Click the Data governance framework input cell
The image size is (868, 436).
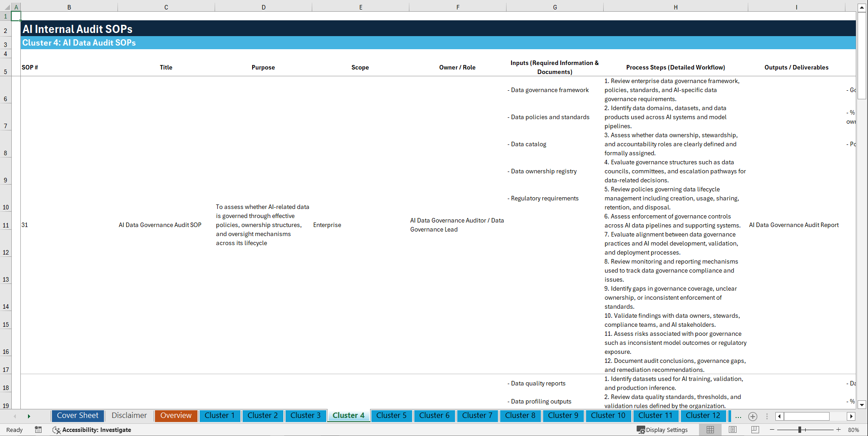click(555, 90)
